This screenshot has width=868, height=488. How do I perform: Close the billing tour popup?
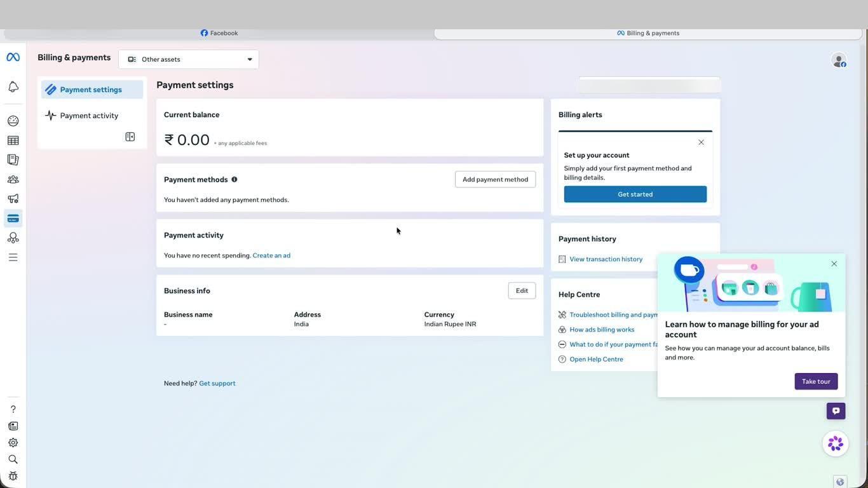834,264
